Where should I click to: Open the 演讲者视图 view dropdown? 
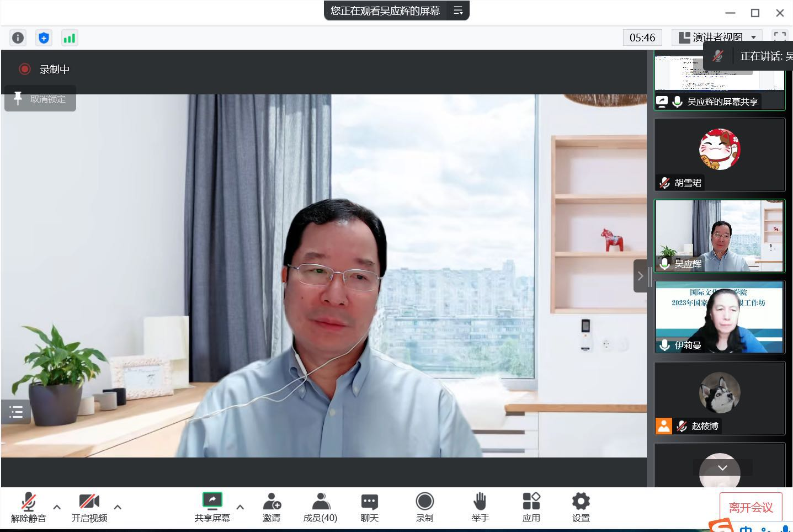coord(717,38)
